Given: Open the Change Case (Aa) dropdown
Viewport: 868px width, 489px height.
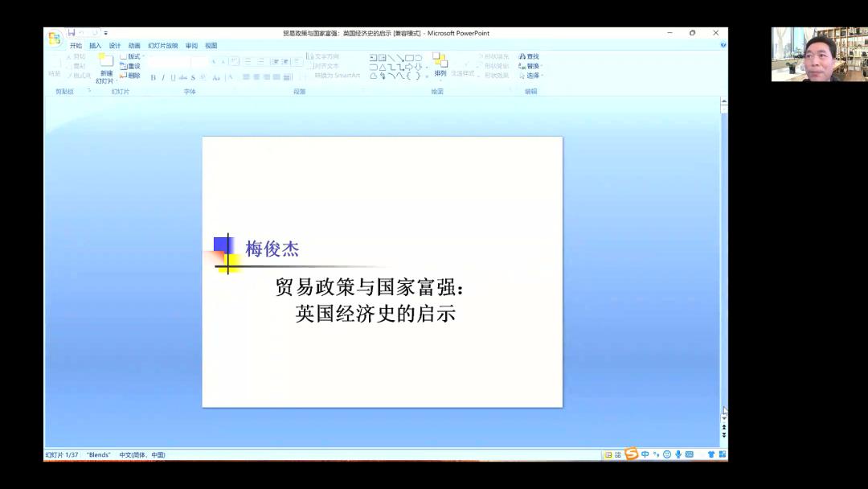Looking at the screenshot, I should click(x=216, y=77).
